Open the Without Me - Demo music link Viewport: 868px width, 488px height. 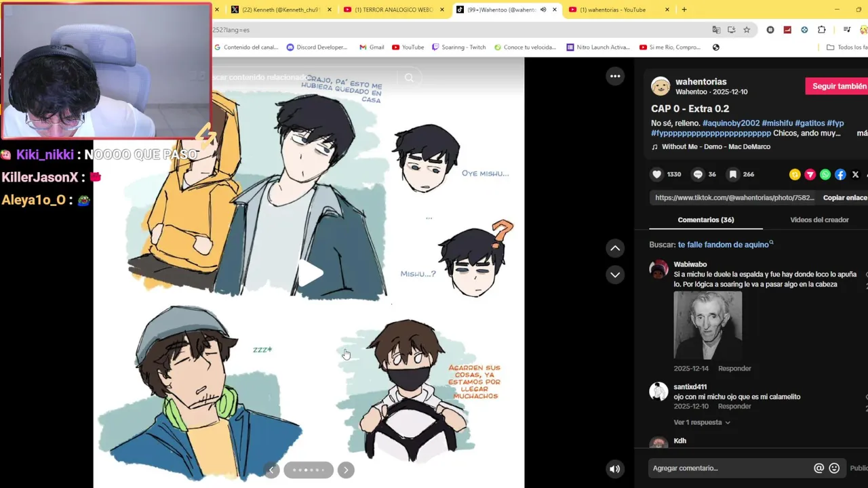point(716,146)
